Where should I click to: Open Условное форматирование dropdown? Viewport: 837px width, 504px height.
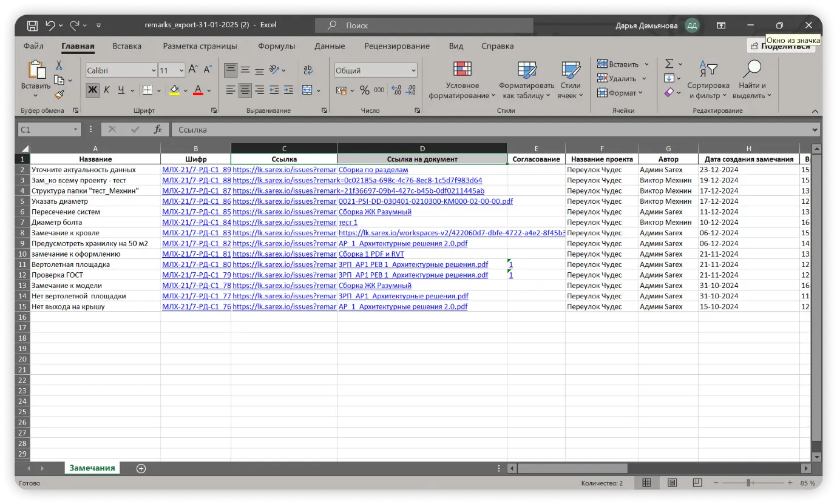coord(462,80)
